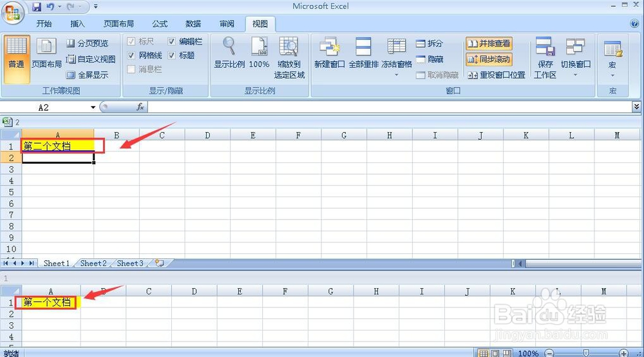Switch to Page Layout view in status bar
Viewport: 644px width, 357px height.
pyautogui.click(x=495, y=353)
